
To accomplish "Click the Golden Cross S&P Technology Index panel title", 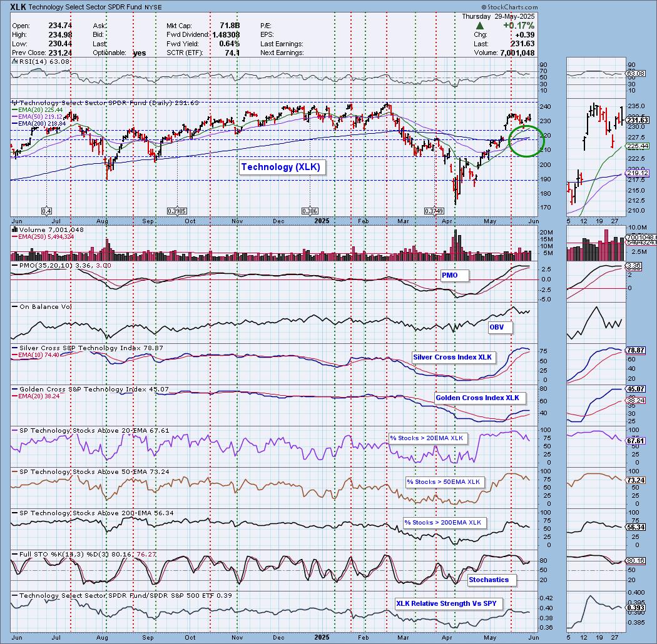I will tap(91, 389).
